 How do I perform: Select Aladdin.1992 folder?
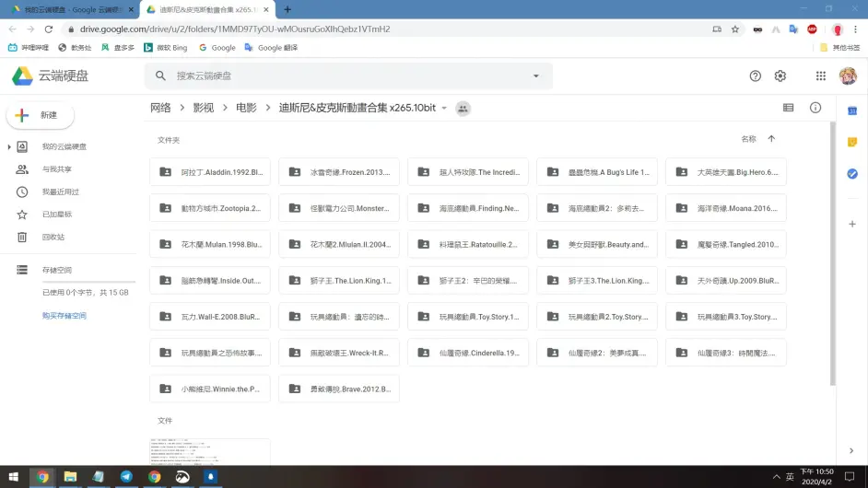(210, 172)
